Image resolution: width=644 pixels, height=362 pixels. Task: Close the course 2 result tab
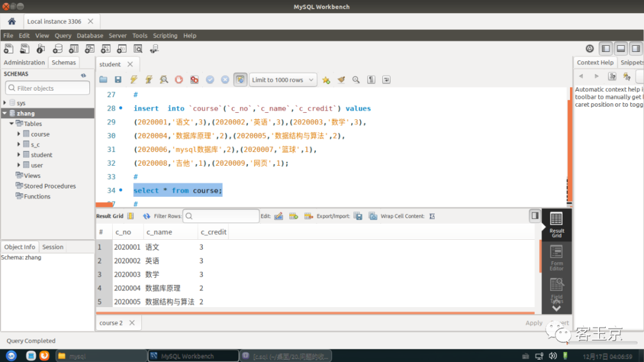132,323
